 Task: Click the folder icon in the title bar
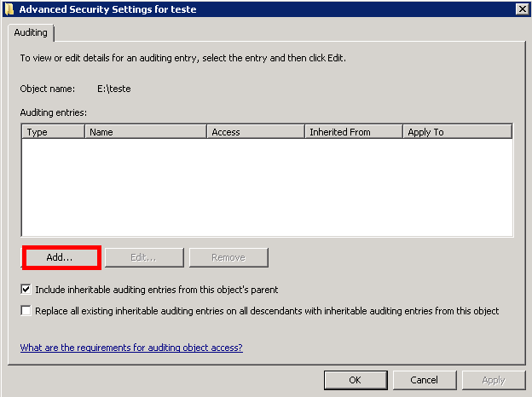[9, 9]
